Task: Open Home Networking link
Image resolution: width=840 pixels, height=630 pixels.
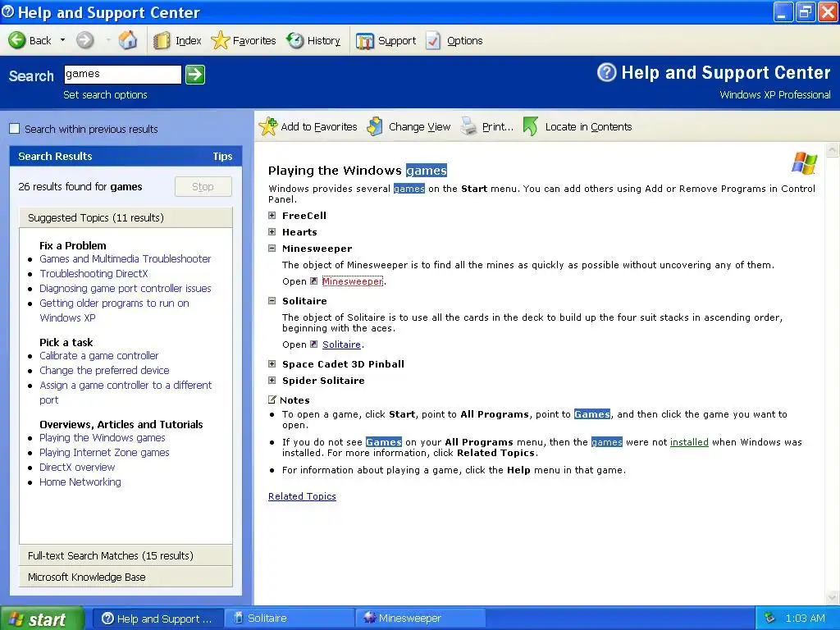Action: 80,482
